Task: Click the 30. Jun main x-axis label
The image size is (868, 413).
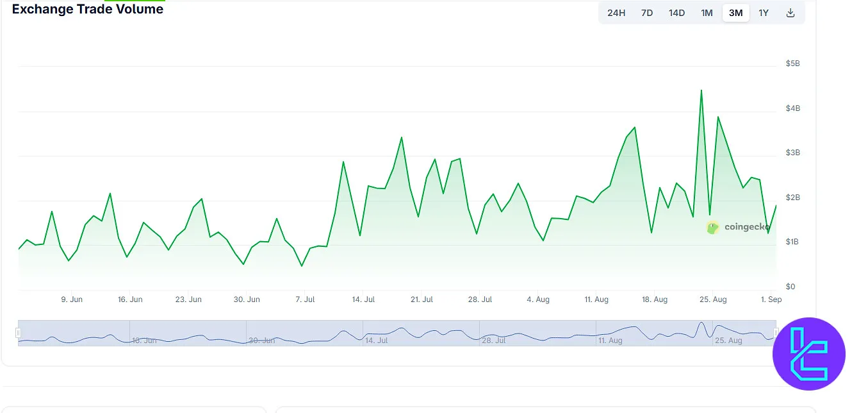Action: (247, 299)
